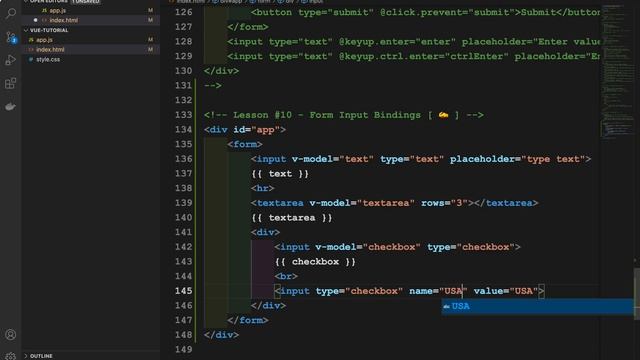Click the {{ textarea }} interpolation on line 140
Screen dimensions: 640x360
click(x=292, y=218)
